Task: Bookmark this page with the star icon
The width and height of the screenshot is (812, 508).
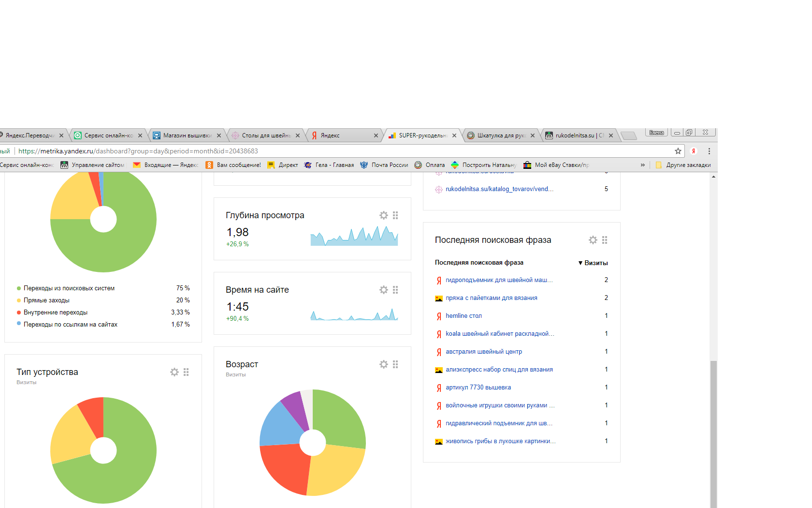Action: click(678, 151)
